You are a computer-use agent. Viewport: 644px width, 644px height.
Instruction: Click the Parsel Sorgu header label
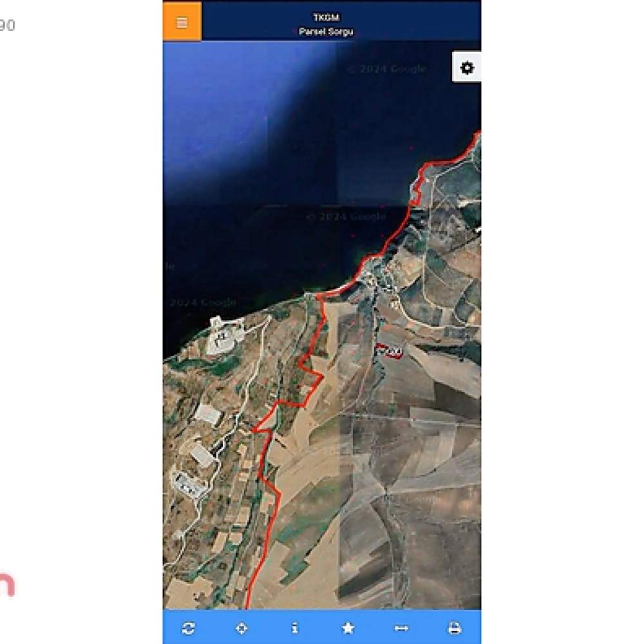click(x=326, y=32)
